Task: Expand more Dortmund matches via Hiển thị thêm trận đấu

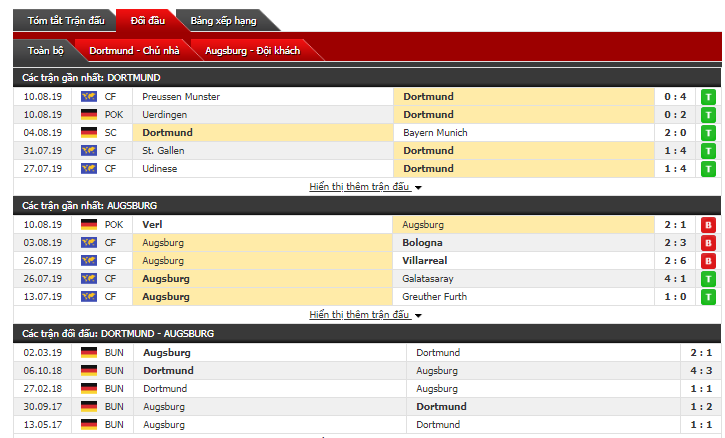Action: pyautogui.click(x=365, y=187)
